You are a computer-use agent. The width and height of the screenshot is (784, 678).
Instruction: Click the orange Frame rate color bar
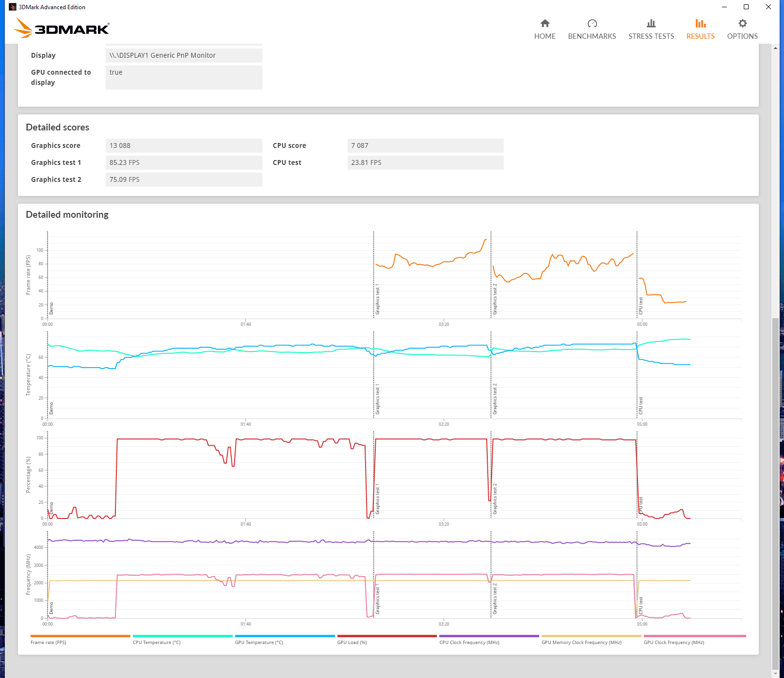(80, 636)
